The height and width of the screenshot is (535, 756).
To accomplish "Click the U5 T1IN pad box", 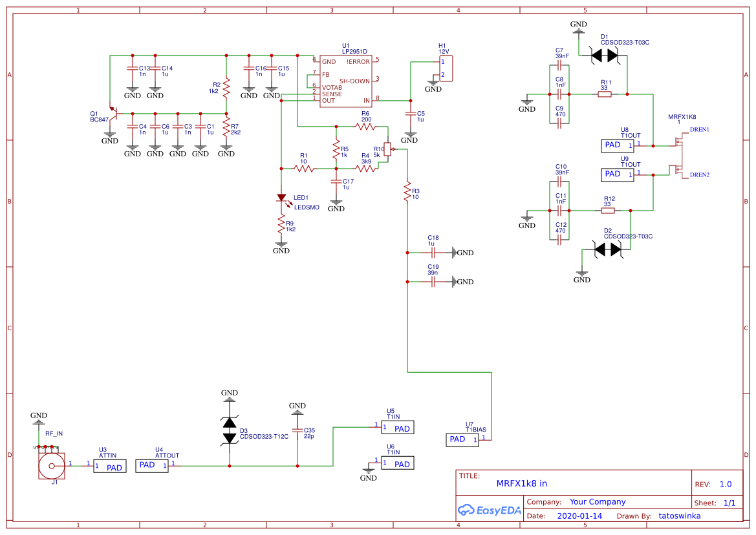I will coord(398,427).
